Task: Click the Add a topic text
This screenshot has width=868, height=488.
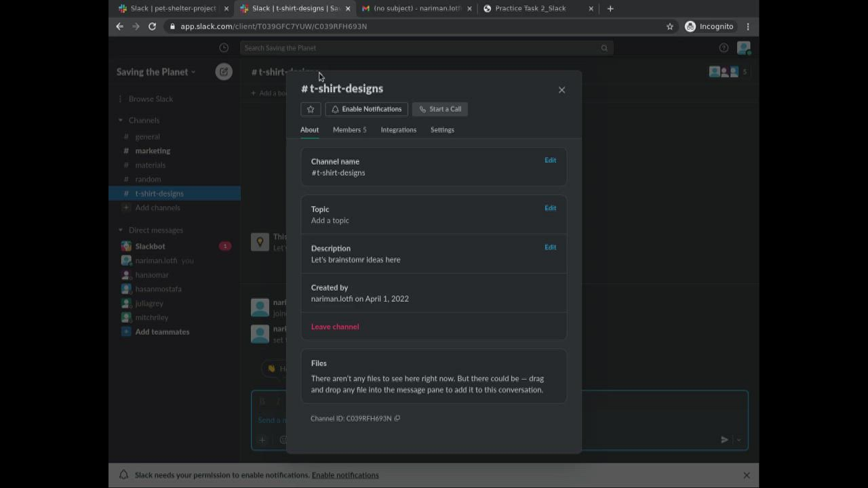Action: (x=330, y=220)
